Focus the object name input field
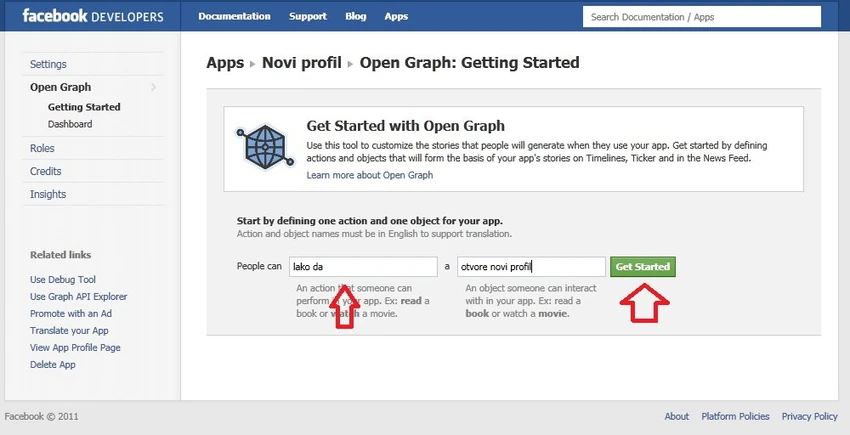 [531, 267]
